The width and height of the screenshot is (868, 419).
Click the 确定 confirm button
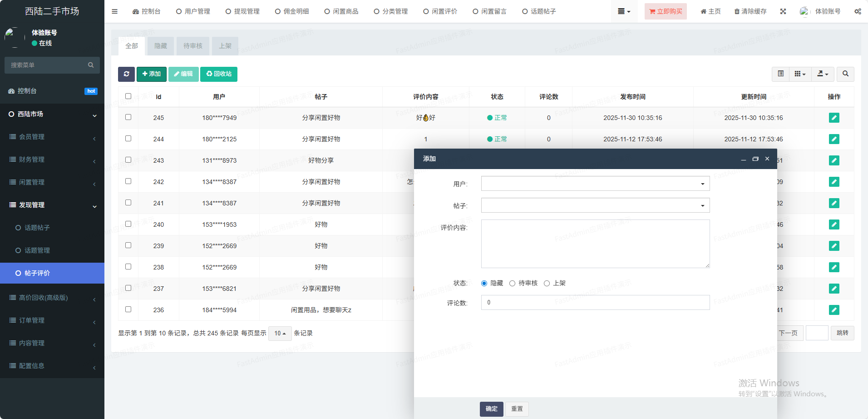[x=491, y=409]
